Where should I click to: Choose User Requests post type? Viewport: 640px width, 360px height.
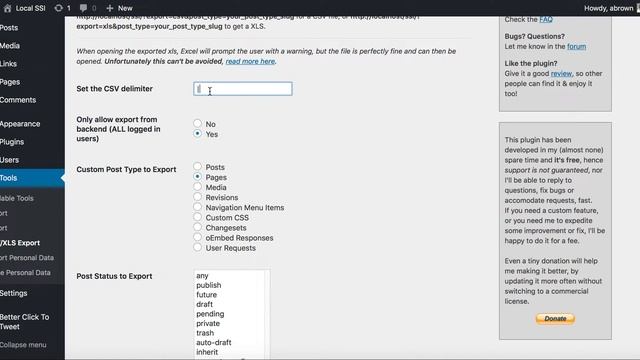198,247
